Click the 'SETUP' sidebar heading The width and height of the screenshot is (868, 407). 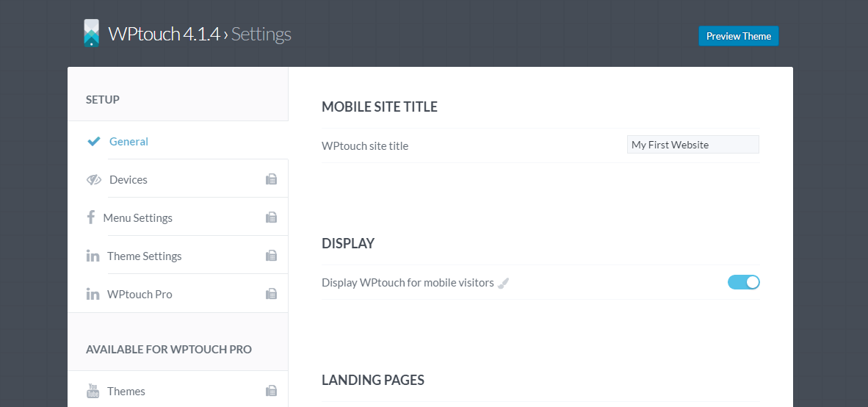click(102, 100)
